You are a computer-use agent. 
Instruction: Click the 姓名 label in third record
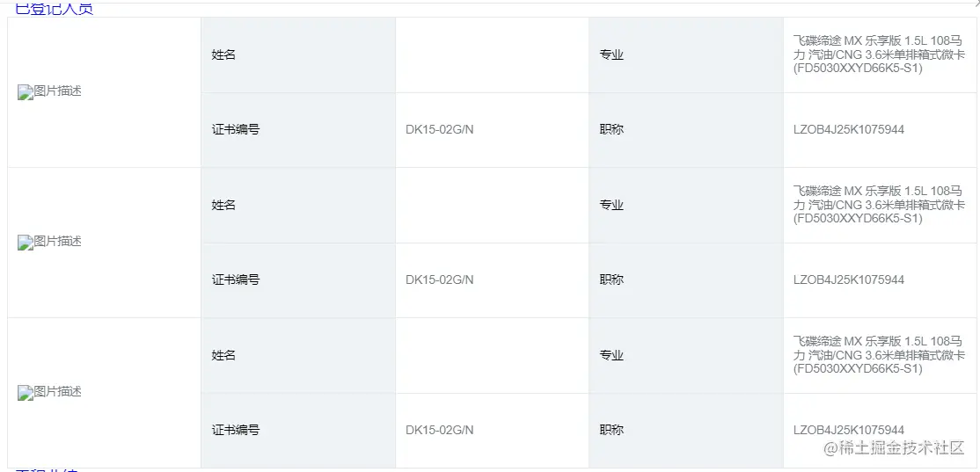(223, 355)
